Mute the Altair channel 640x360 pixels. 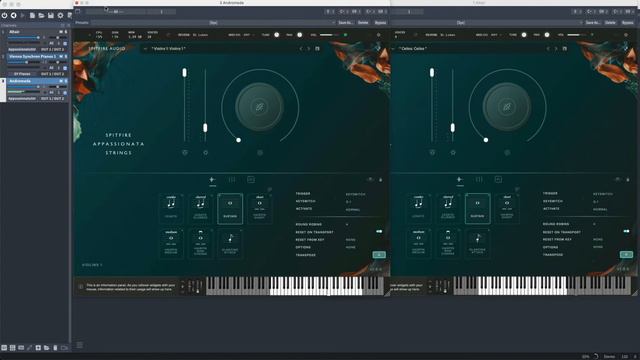pyautogui.click(x=61, y=31)
